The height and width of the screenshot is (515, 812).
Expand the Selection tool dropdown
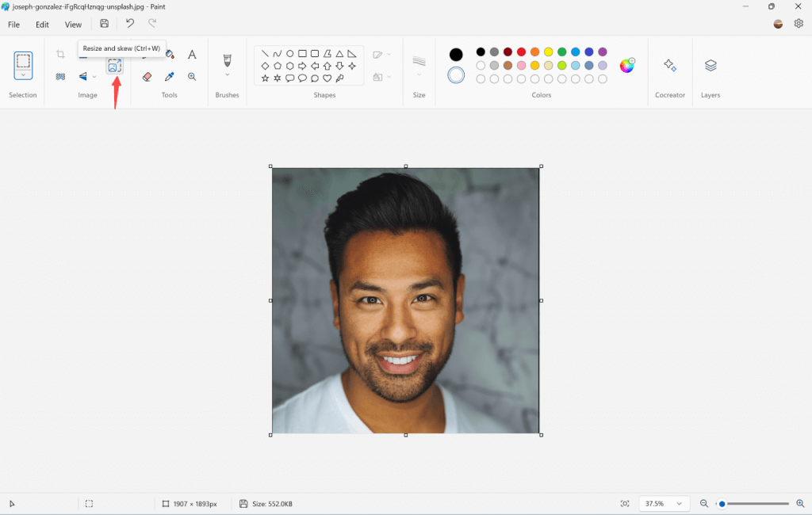[23, 75]
